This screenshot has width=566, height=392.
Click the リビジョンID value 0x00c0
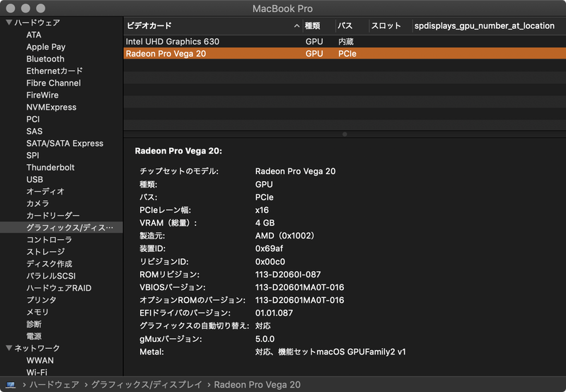(270, 261)
